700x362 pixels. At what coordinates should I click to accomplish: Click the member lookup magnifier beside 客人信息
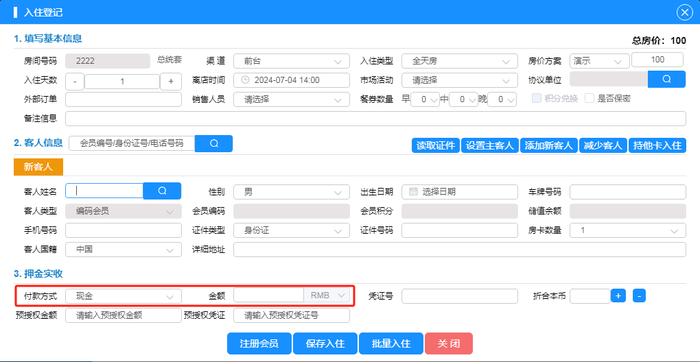tap(214, 143)
